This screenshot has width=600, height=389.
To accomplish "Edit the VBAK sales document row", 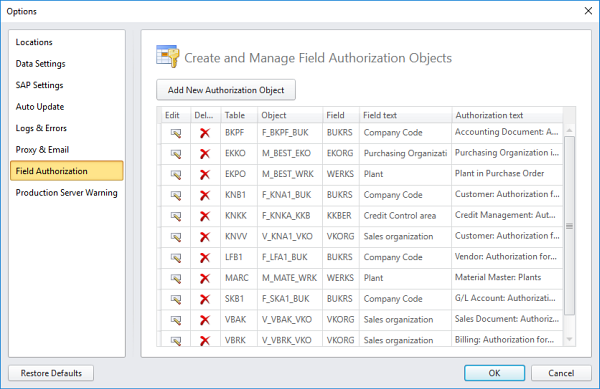I will coord(176,320).
